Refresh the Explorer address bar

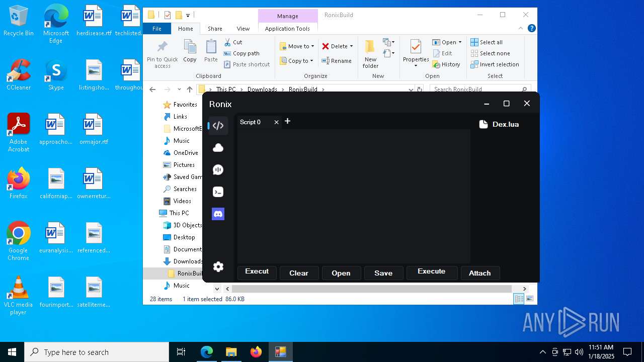pyautogui.click(x=419, y=89)
